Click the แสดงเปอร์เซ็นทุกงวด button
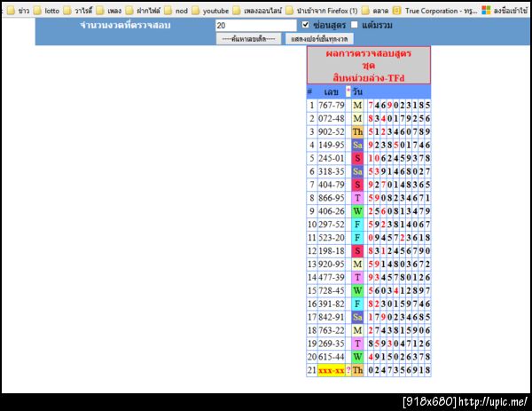532x411 pixels. coord(319,39)
